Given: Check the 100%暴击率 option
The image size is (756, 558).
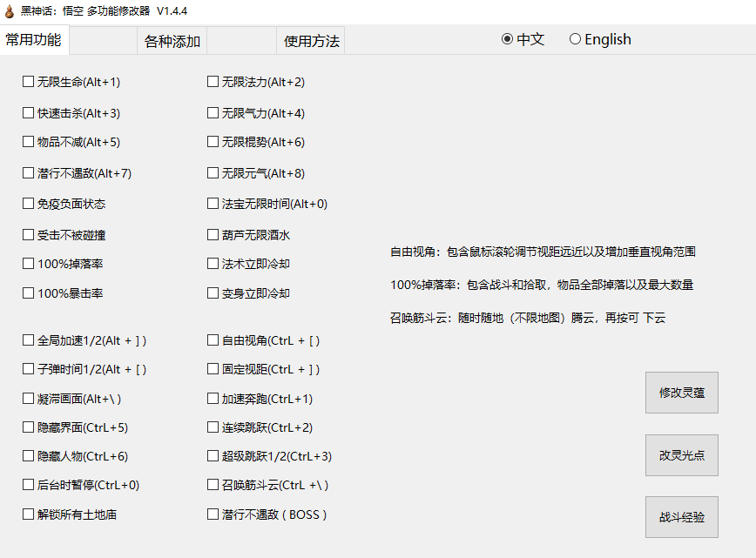Looking at the screenshot, I should (x=29, y=293).
